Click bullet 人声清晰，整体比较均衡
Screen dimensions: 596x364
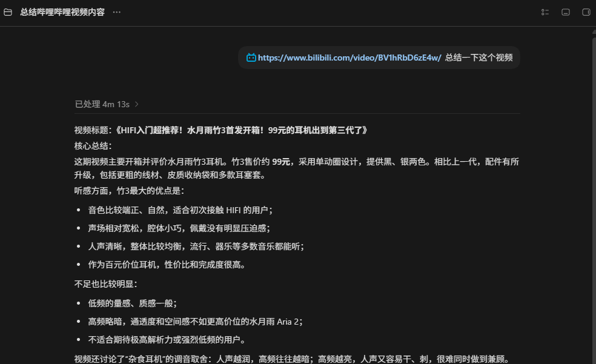[196, 247]
